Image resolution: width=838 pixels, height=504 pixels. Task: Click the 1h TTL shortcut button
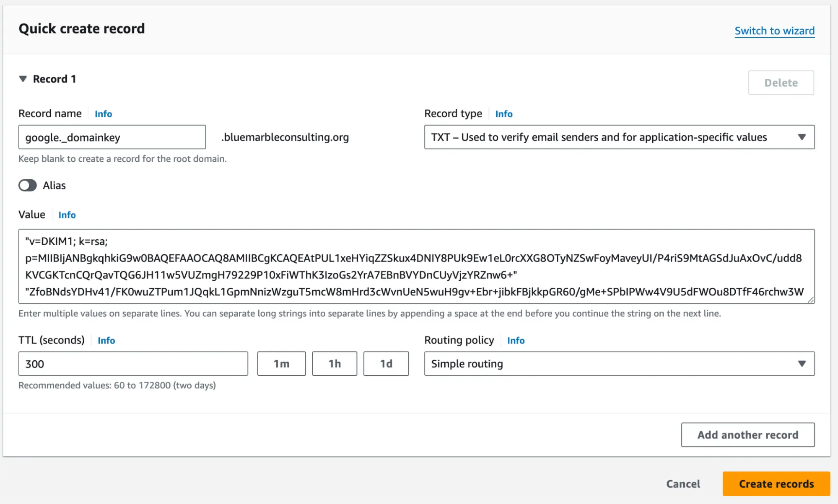pos(335,364)
